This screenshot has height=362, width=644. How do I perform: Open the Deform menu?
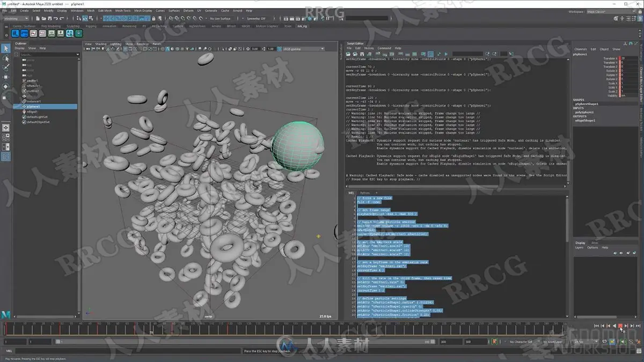point(188,10)
